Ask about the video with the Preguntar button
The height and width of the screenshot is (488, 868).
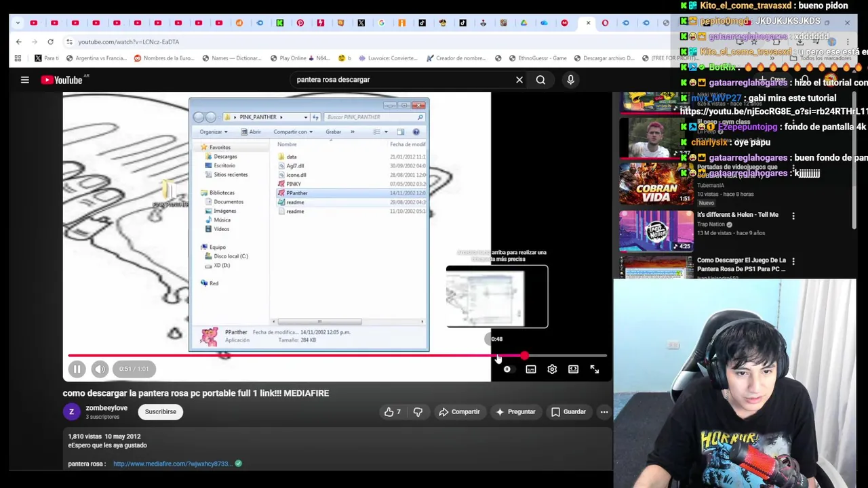click(515, 412)
